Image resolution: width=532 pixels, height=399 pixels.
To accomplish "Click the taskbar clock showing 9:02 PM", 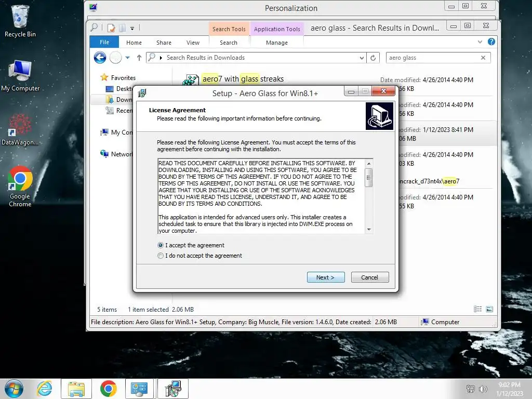I will [509, 389].
